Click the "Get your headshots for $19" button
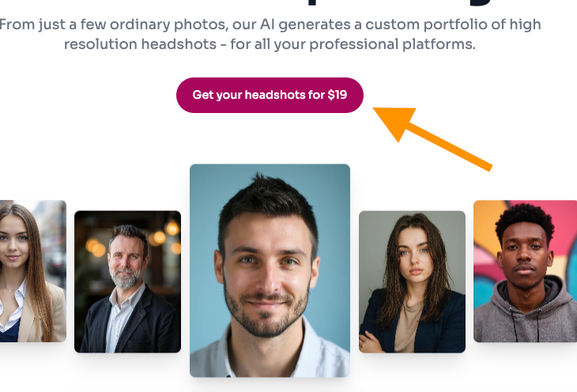Viewport: 577px width, 392px height. [269, 95]
